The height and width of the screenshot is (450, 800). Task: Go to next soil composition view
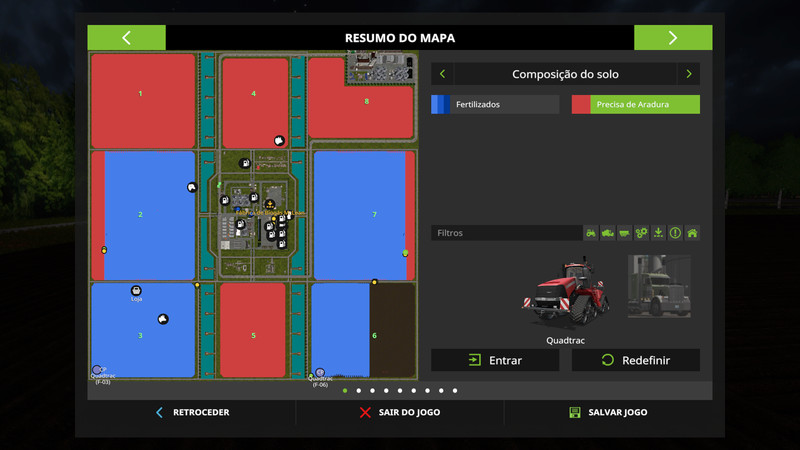tap(688, 74)
